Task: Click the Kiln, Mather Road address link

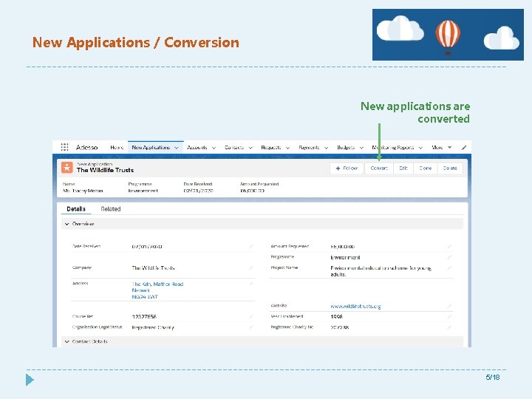Action: tap(157, 284)
